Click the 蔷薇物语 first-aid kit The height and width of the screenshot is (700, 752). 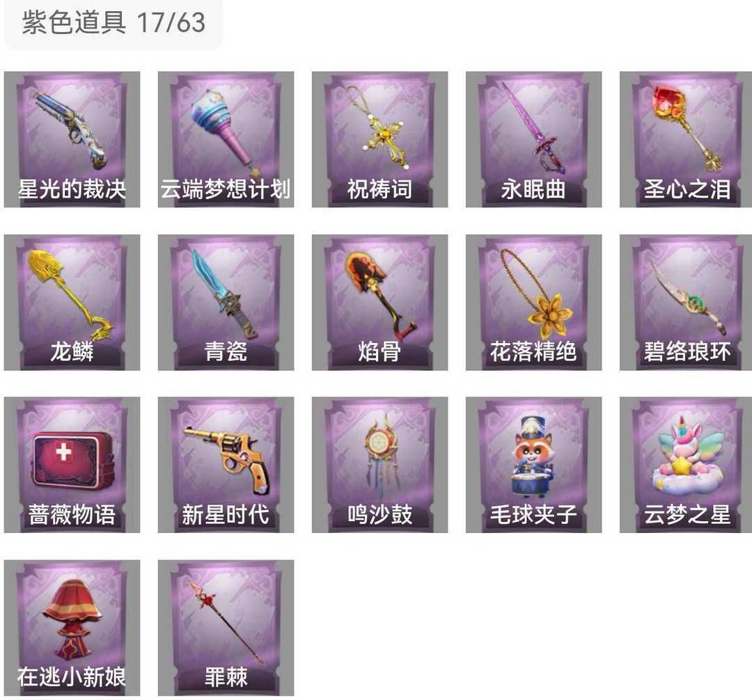tap(72, 465)
